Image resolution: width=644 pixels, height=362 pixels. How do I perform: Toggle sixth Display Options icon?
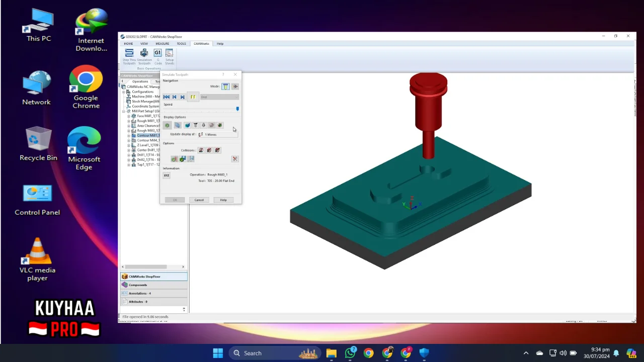[212, 125]
